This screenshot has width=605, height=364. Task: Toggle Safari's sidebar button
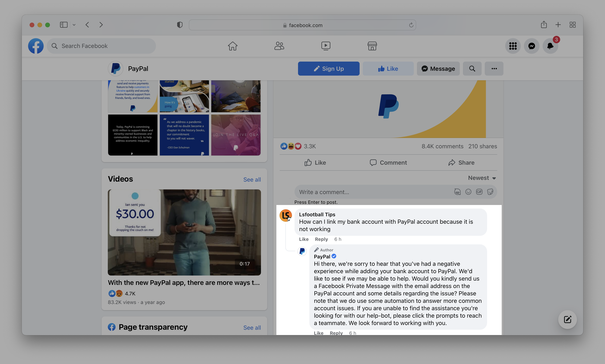pos(64,25)
